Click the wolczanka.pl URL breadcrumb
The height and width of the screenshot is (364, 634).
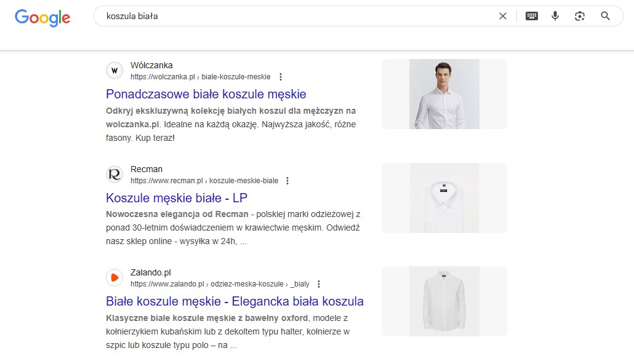200,77
